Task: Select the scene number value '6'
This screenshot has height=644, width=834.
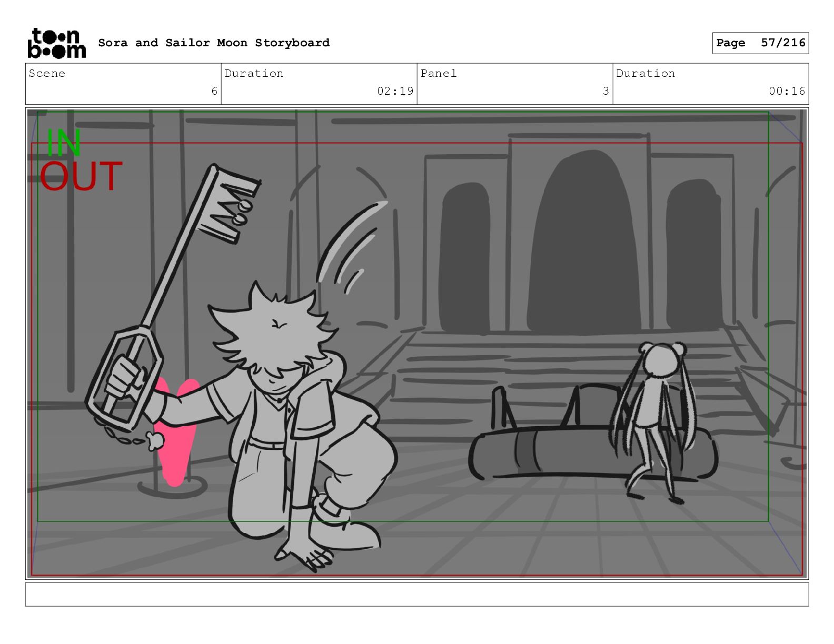Action: [x=214, y=91]
